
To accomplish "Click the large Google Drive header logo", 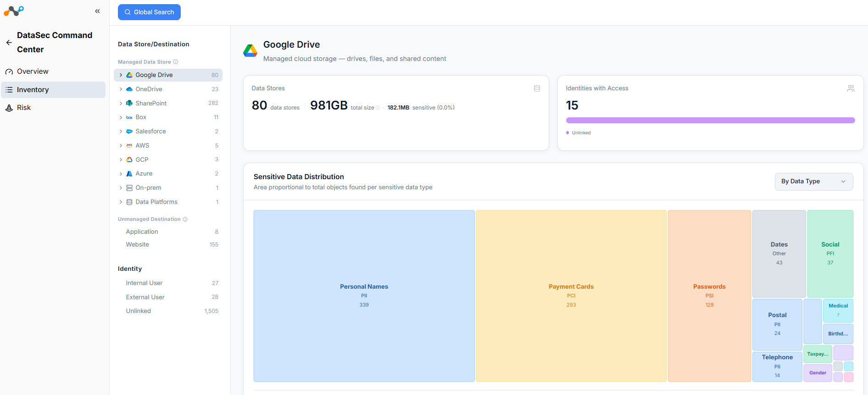I will (250, 51).
